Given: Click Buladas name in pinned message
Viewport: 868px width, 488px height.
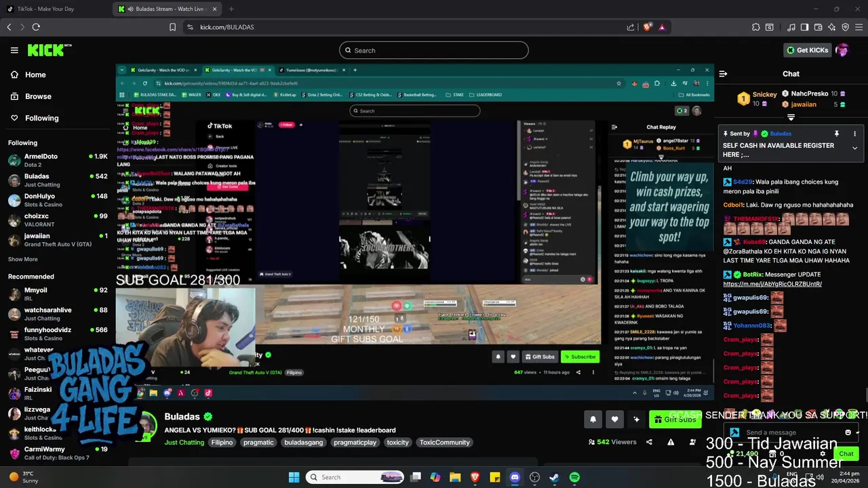Looking at the screenshot, I should [781, 134].
